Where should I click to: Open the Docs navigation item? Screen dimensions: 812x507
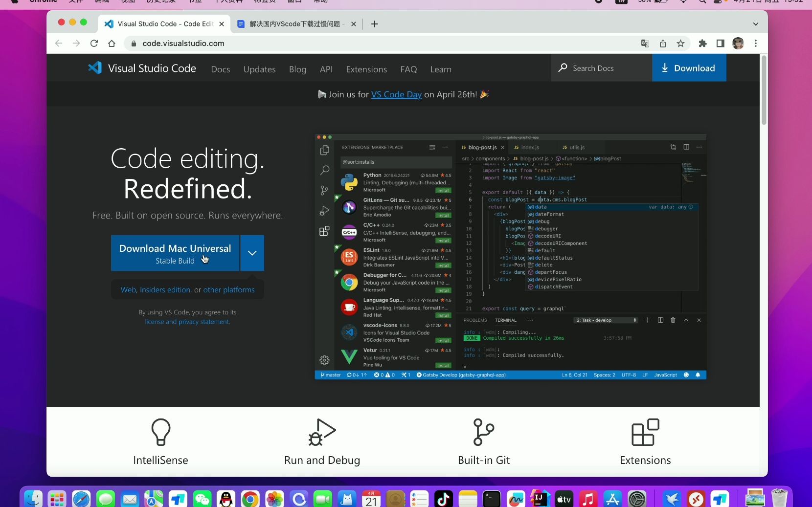click(221, 69)
